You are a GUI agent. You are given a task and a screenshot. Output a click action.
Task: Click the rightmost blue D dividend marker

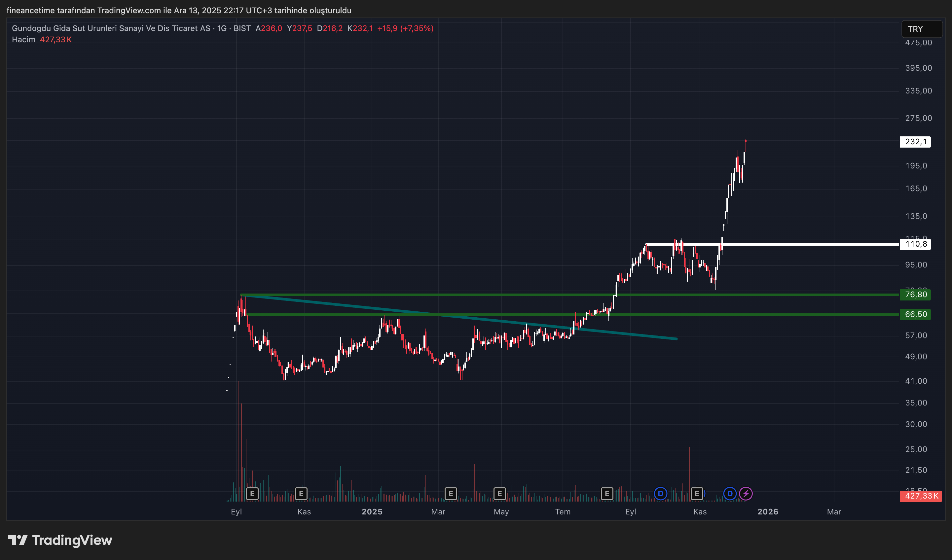[729, 494]
